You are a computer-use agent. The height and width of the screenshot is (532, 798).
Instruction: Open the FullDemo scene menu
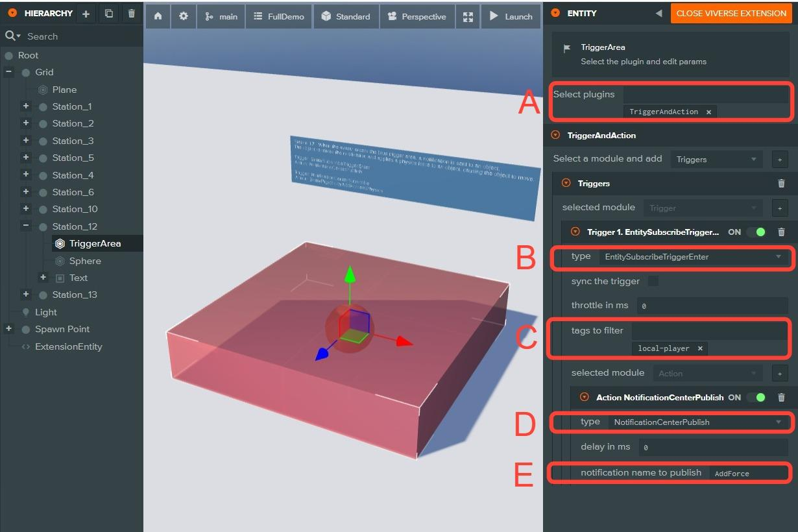[279, 17]
